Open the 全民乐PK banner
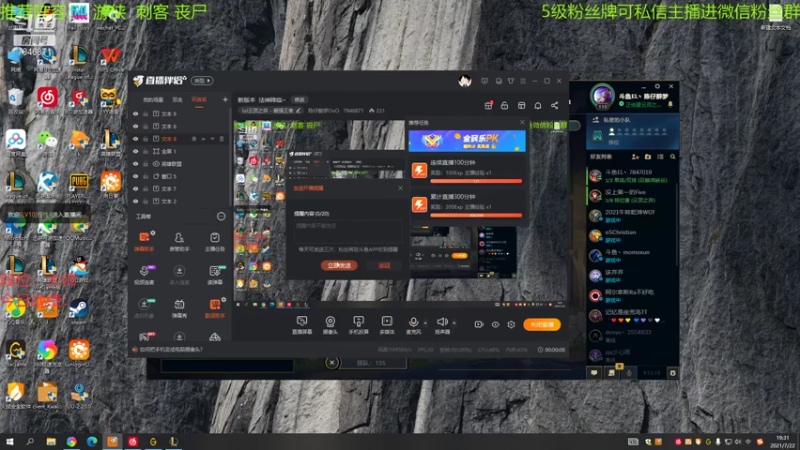 tap(467, 140)
